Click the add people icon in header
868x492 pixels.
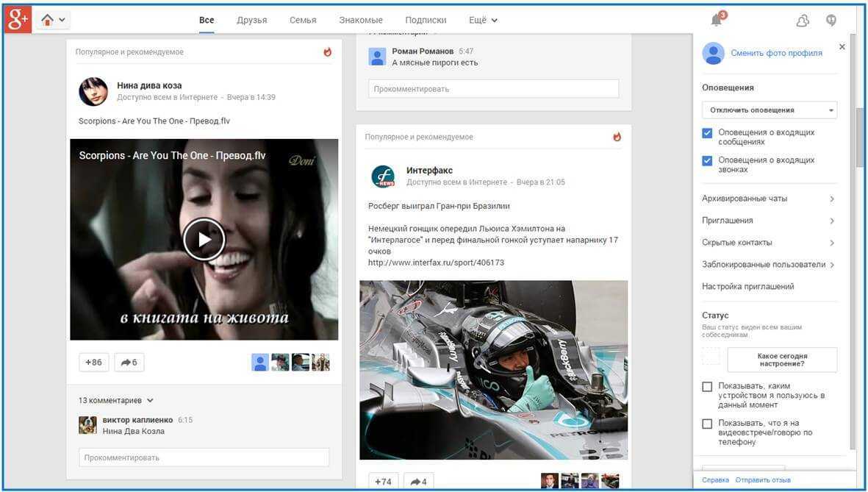click(x=803, y=21)
